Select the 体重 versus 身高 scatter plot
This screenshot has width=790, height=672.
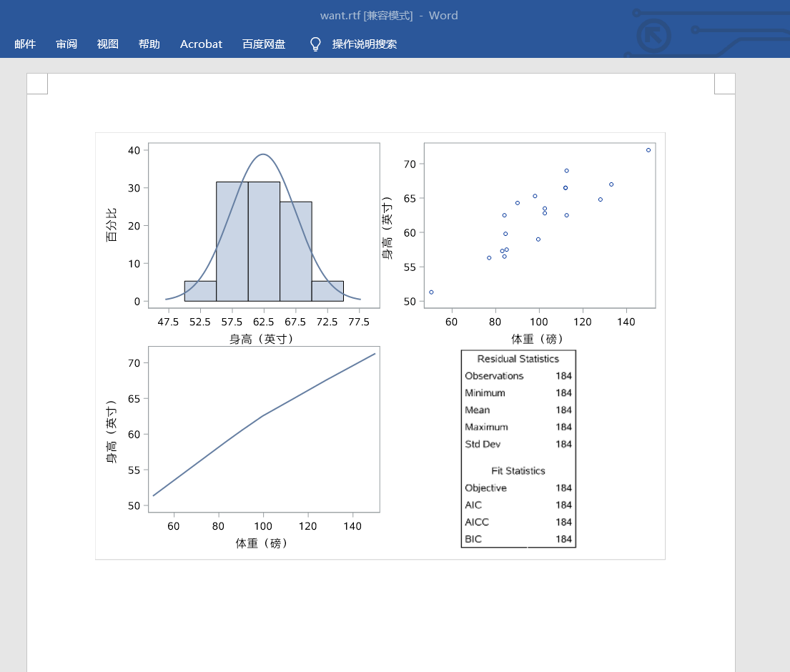[540, 224]
